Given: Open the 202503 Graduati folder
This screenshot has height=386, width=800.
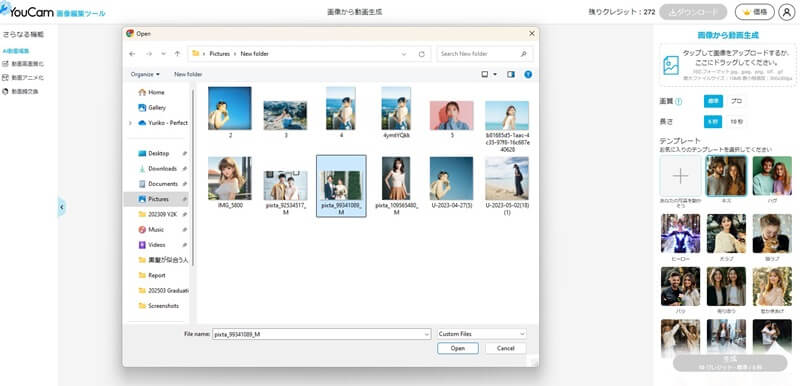Looking at the screenshot, I should pos(163,291).
